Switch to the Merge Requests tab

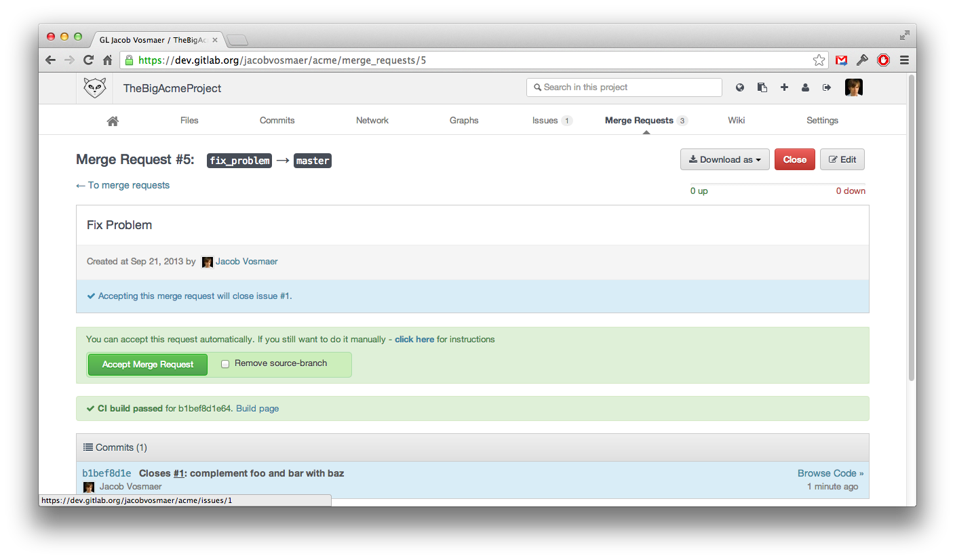point(640,120)
